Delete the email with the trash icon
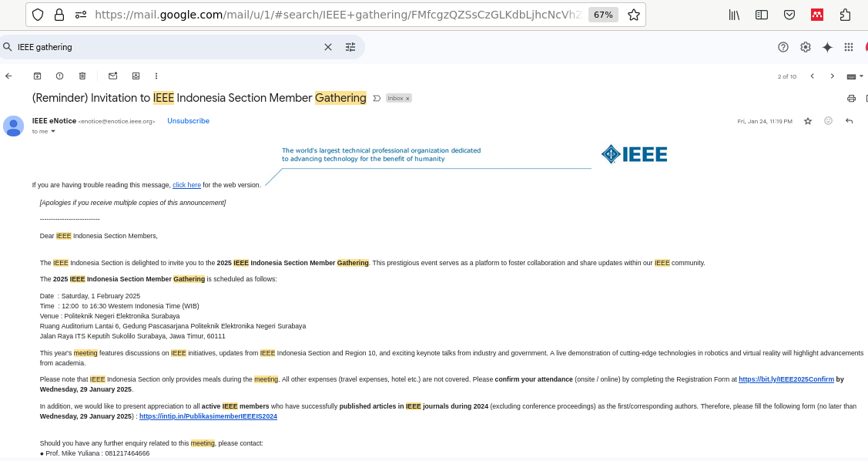The image size is (868, 461). [x=82, y=76]
